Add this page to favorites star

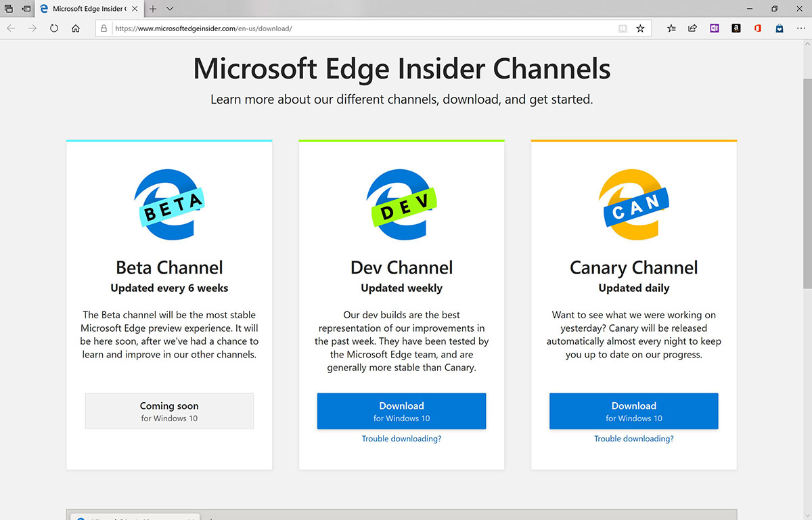(640, 28)
